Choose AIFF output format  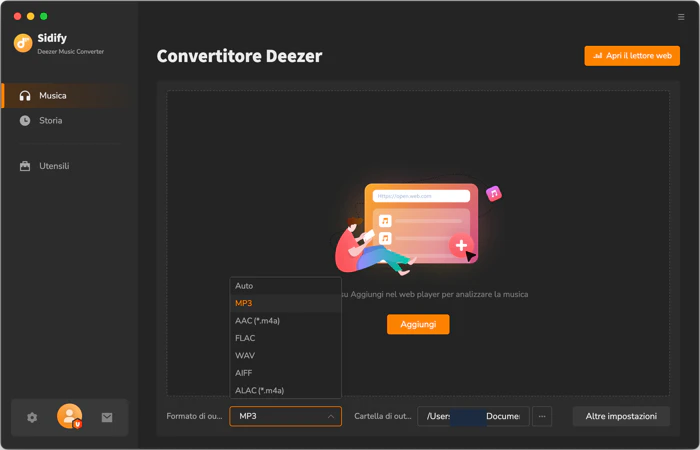pos(285,373)
